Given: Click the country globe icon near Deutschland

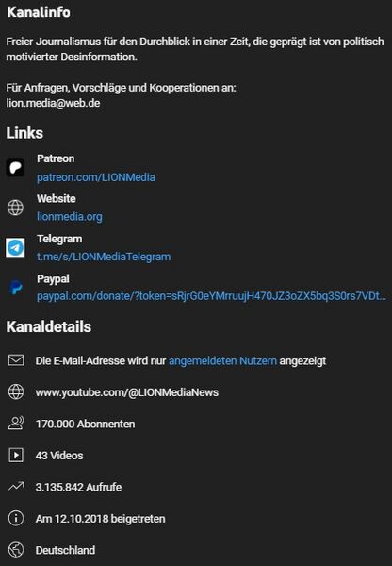Looking at the screenshot, I should pyautogui.click(x=16, y=550).
